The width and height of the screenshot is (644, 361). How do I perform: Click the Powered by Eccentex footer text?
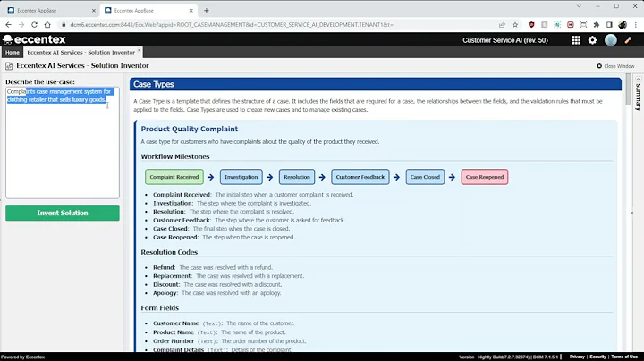tap(23, 357)
